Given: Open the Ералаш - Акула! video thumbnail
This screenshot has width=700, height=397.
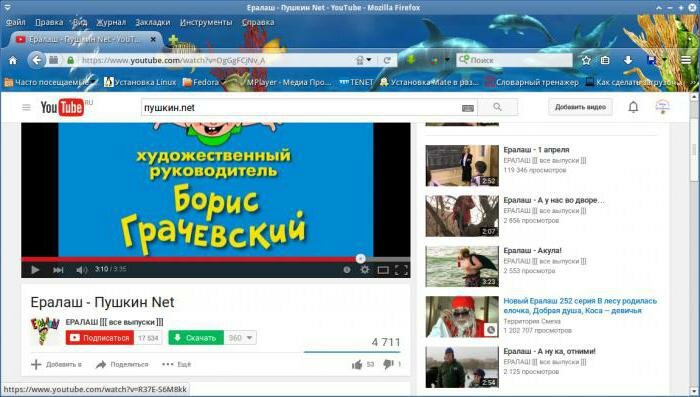Looking at the screenshot, I should [x=462, y=266].
